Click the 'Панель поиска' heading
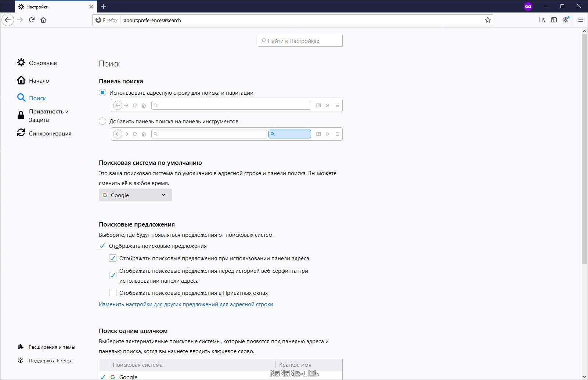Image resolution: width=588 pixels, height=380 pixels. (x=121, y=81)
